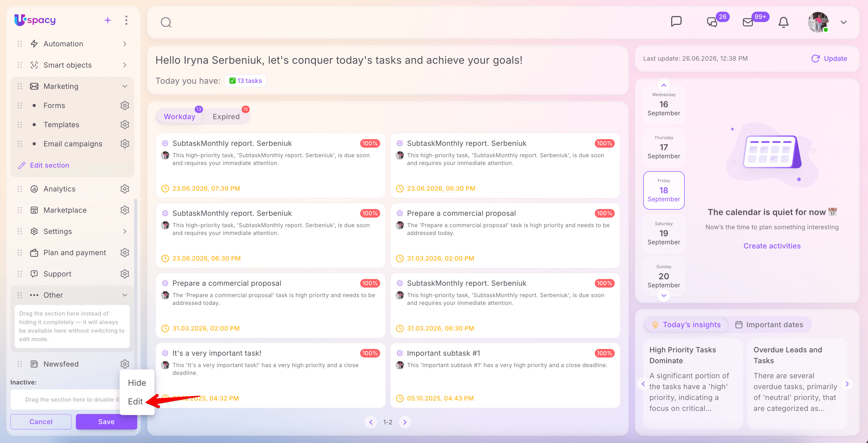Open the 13 tasks badge
The image size is (868, 443).
coord(246,81)
